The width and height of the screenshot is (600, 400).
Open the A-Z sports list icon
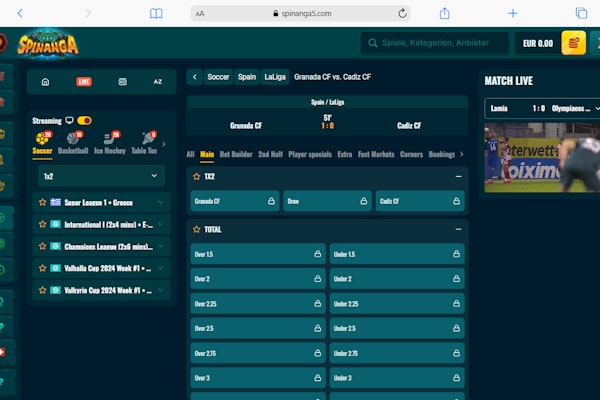(x=158, y=82)
